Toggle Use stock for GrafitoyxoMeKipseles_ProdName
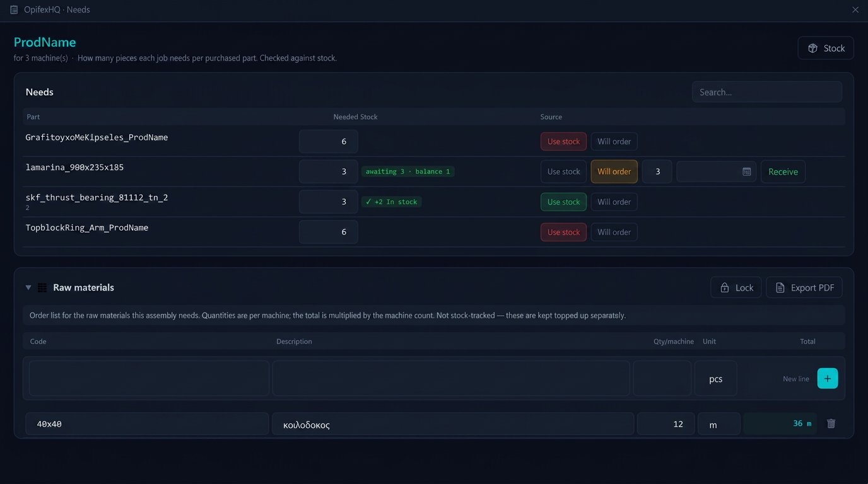 click(563, 141)
